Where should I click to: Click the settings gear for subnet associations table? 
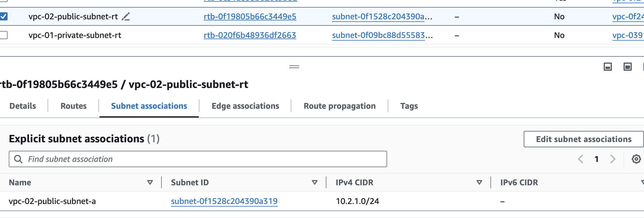point(636,159)
